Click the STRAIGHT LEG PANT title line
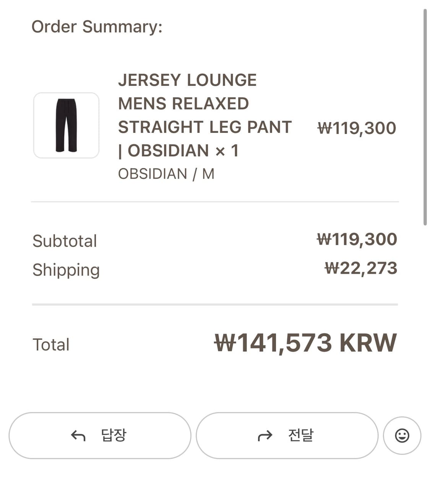430x504 pixels. tap(205, 127)
